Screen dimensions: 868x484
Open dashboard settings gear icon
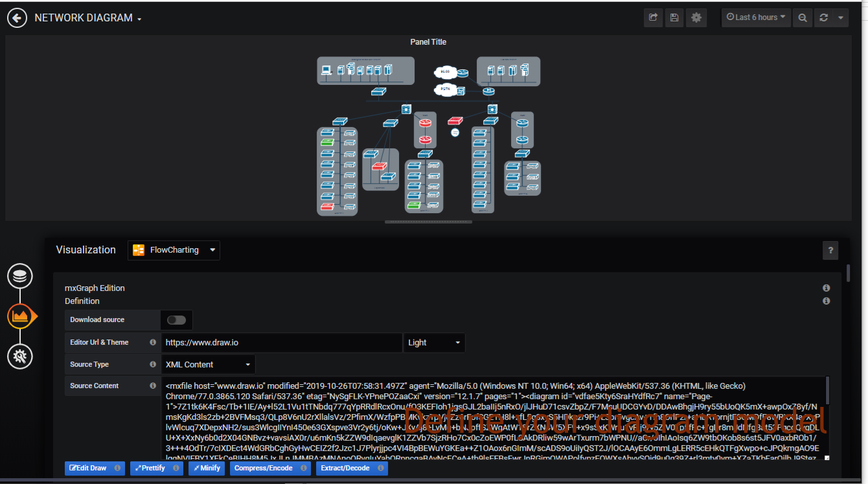[696, 18]
